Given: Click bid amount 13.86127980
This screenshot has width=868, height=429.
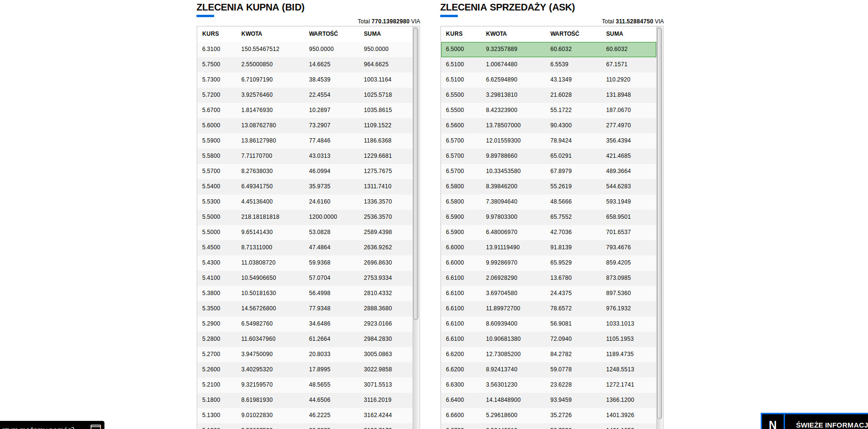Looking at the screenshot, I should coord(258,141).
